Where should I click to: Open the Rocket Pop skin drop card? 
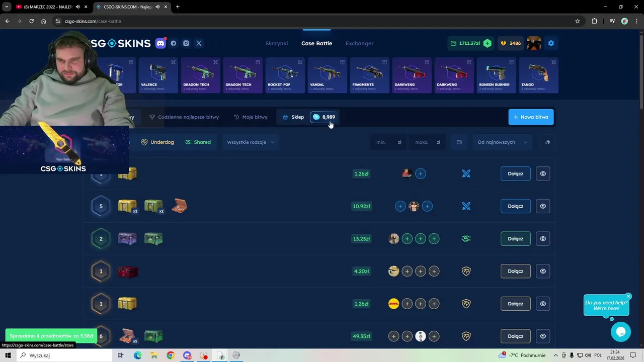(x=284, y=75)
